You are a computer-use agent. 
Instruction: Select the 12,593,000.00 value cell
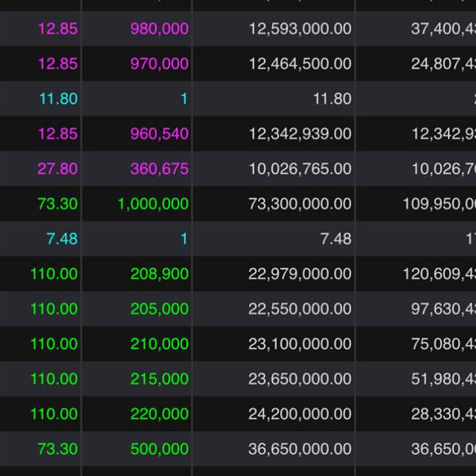(x=299, y=29)
